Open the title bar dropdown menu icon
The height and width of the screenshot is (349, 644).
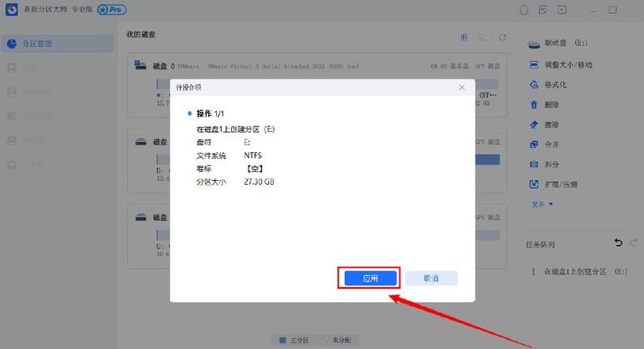click(562, 10)
